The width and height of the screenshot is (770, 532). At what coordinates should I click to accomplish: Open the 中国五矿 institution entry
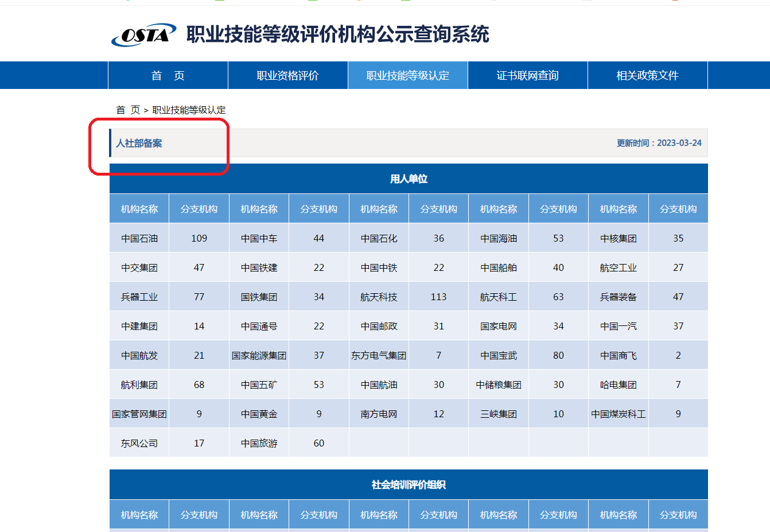point(259,385)
